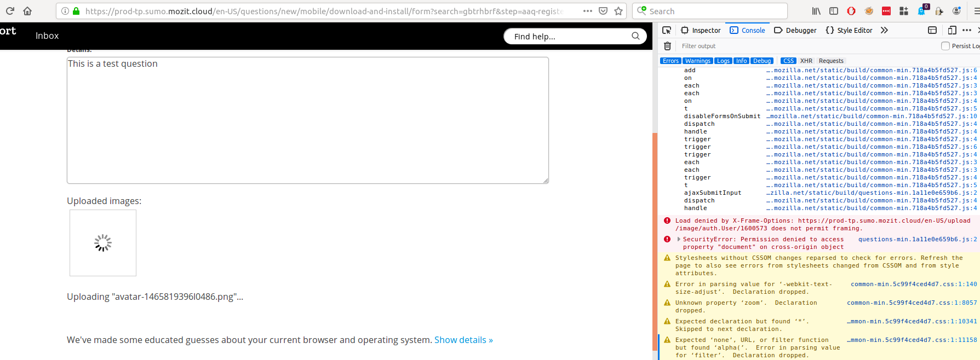Image resolution: width=980 pixels, height=360 pixels.
Task: Toggle the browser sidebar icon
Action: click(x=834, y=11)
